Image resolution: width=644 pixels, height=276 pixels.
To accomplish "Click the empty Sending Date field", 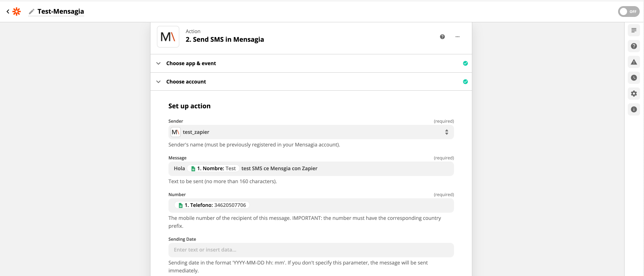I will pos(311,250).
